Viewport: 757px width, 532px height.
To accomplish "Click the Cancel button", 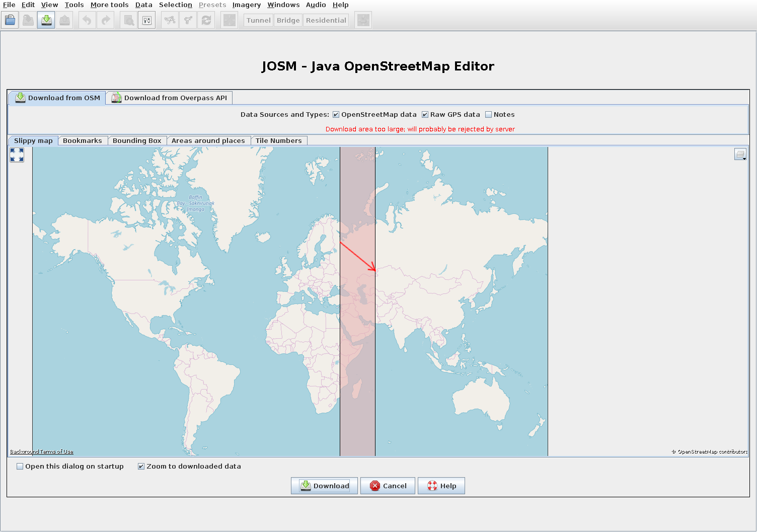I will (388, 486).
